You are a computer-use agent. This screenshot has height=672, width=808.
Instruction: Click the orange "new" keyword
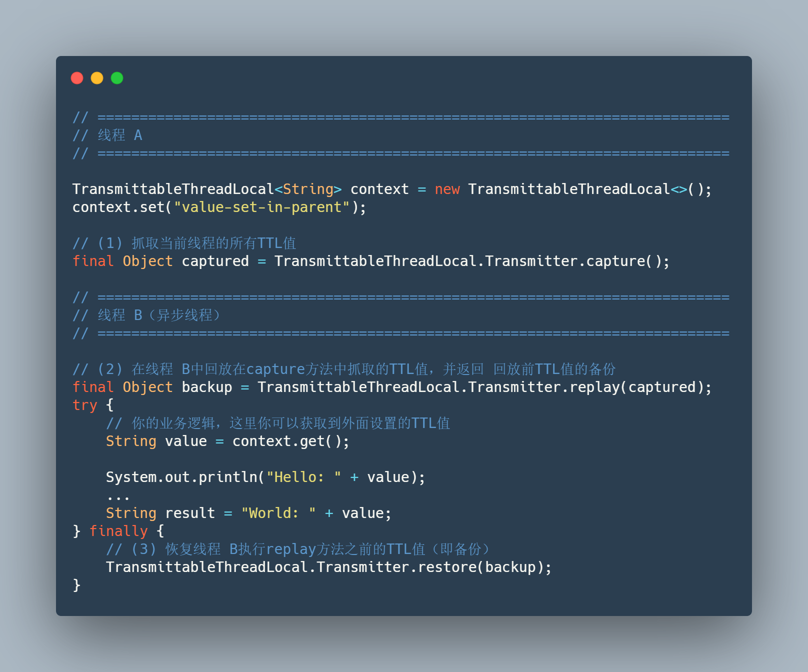(x=447, y=189)
